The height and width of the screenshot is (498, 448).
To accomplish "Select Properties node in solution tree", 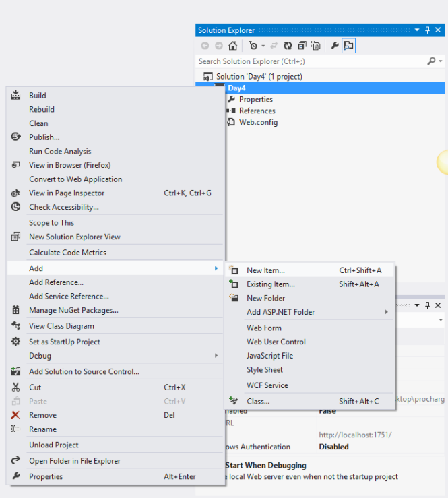I will 256,100.
